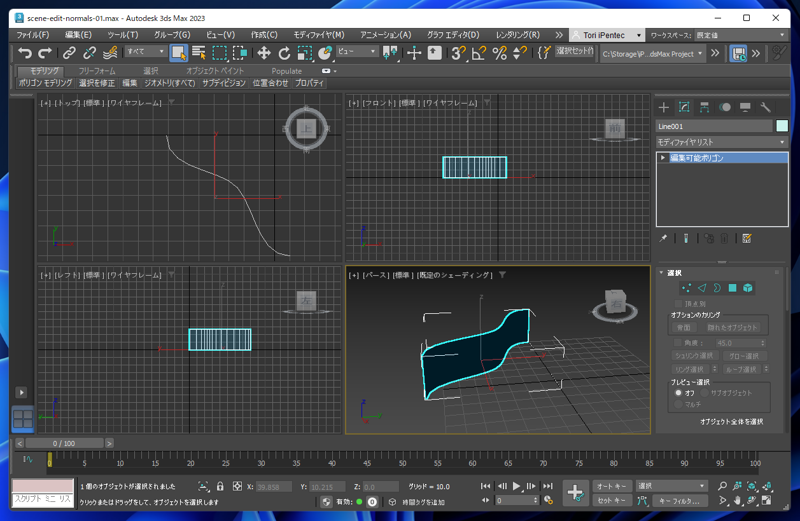Click the object color swatch beside Line001
The height and width of the screenshot is (521, 800).
click(x=782, y=126)
